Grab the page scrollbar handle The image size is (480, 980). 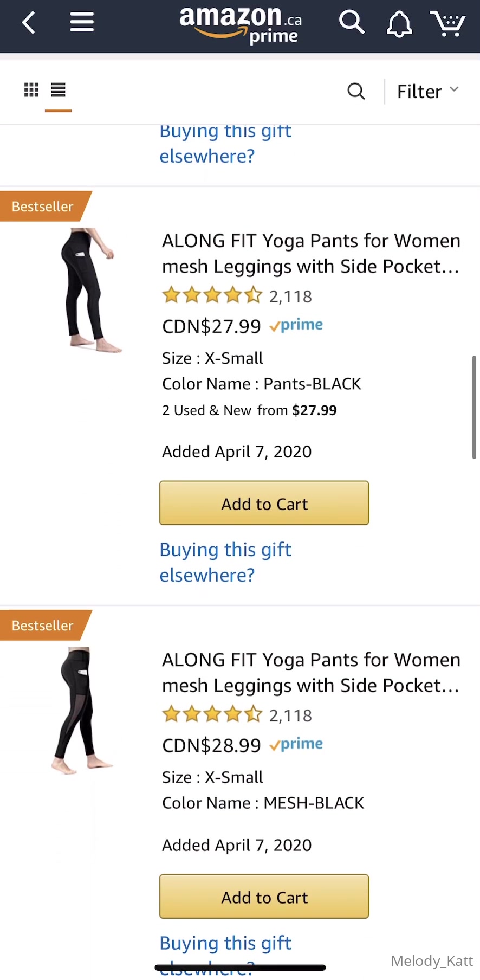pos(474,407)
